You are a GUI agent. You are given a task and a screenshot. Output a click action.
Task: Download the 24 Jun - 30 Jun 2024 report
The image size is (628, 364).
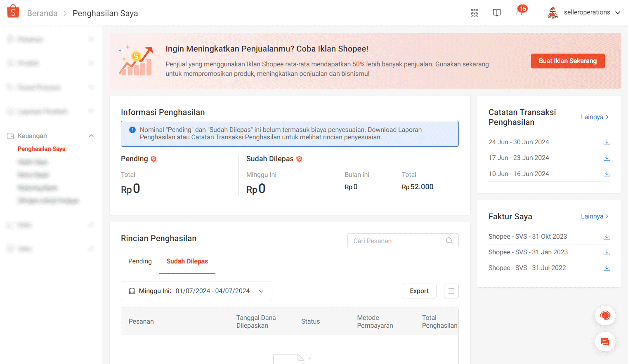point(607,142)
